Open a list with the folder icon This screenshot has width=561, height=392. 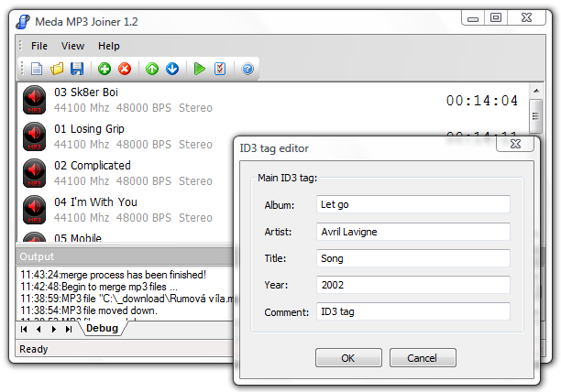[57, 69]
